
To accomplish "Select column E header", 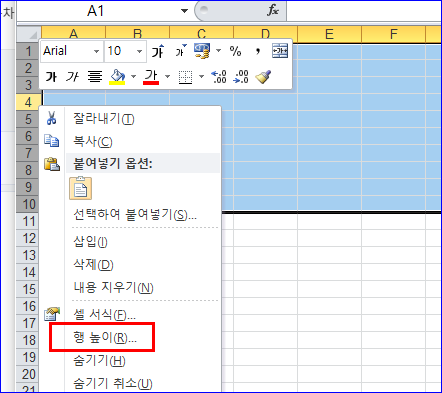I will [x=329, y=34].
